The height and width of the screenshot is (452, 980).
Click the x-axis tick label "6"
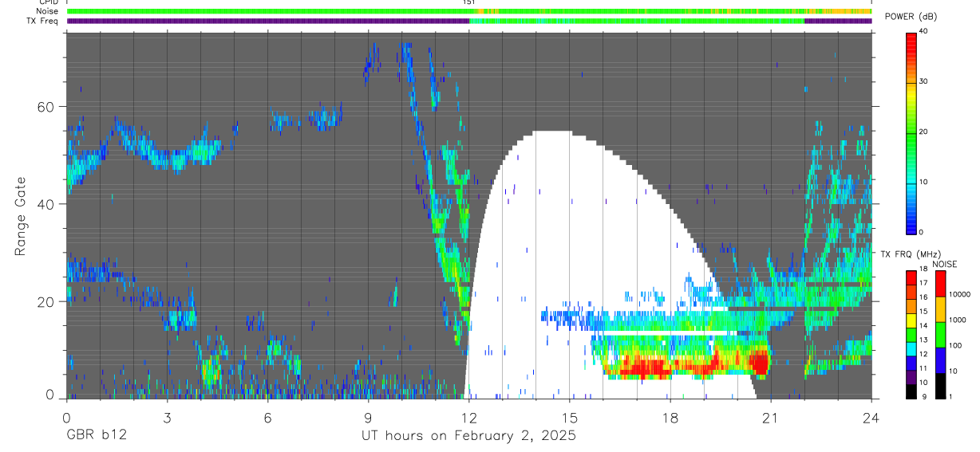click(x=267, y=418)
